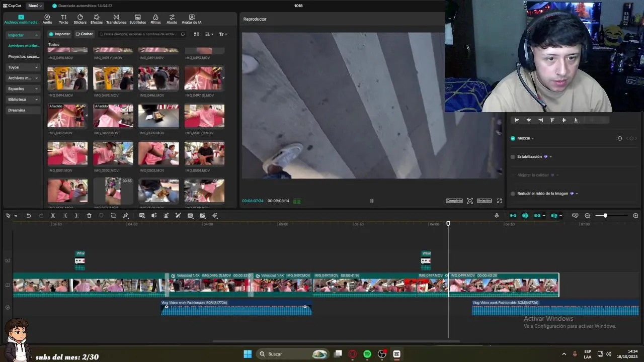644x362 pixels.
Task: Expand the Mezcla options arrow
Action: [532, 138]
